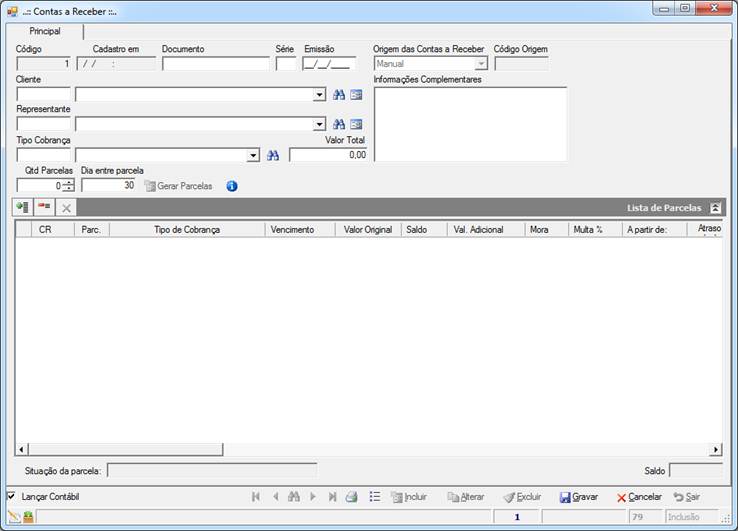The height and width of the screenshot is (531, 738).
Task: Click the Valor Original column header
Action: pos(368,230)
